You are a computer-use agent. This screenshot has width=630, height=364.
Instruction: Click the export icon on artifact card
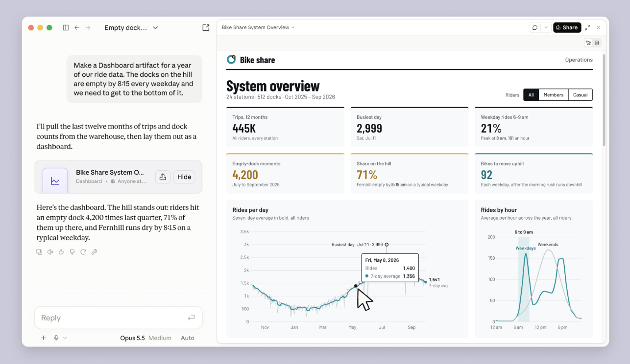click(x=163, y=177)
